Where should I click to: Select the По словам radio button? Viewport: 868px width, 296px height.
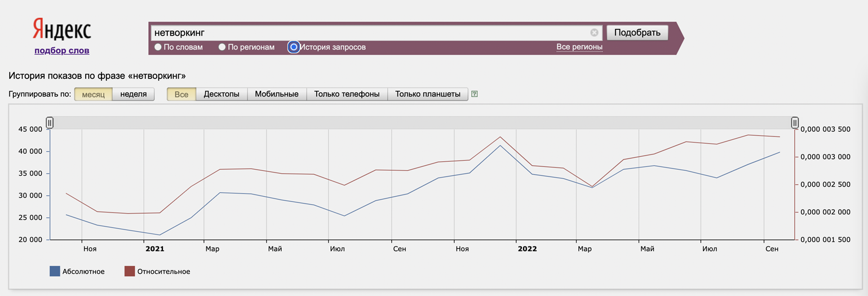(x=158, y=47)
